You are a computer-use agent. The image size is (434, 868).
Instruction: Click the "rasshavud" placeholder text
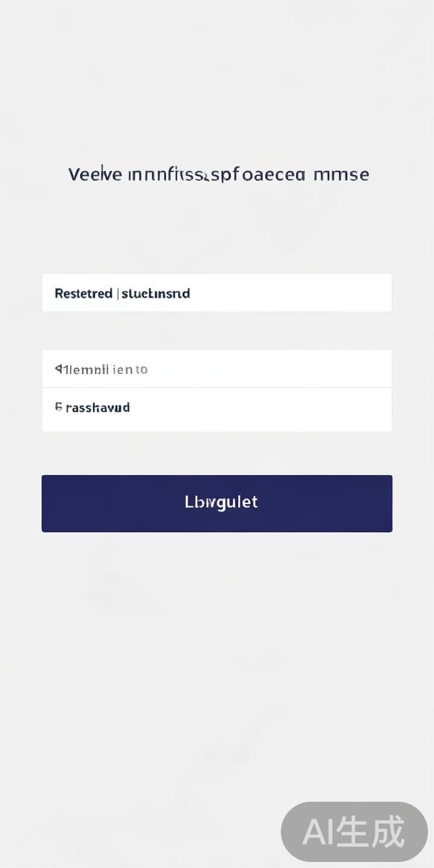click(x=98, y=408)
